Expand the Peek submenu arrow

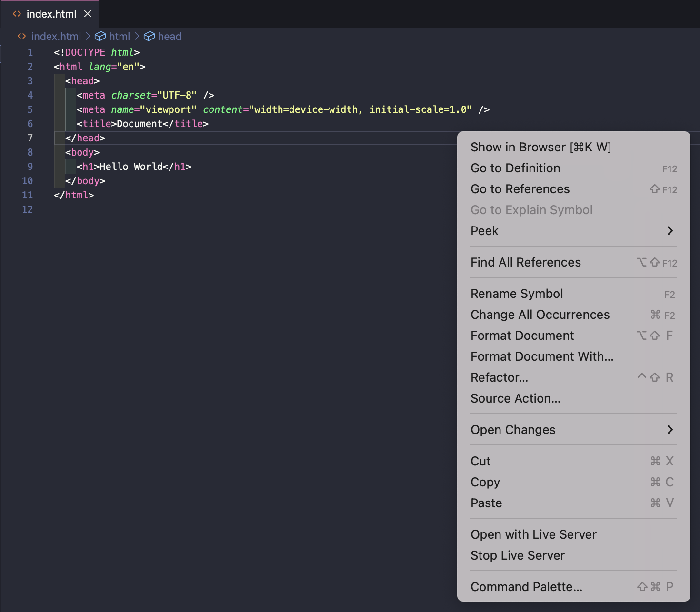click(670, 231)
